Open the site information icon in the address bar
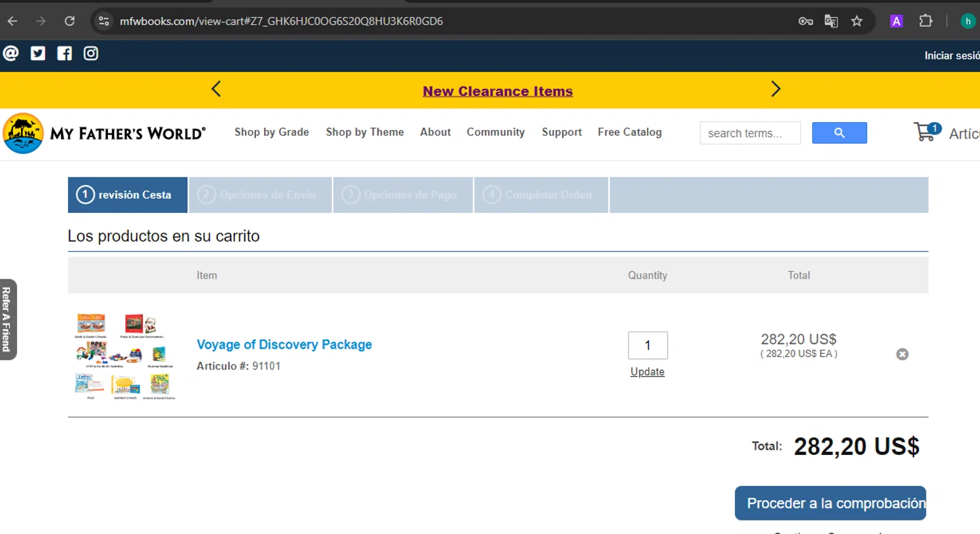 click(104, 21)
